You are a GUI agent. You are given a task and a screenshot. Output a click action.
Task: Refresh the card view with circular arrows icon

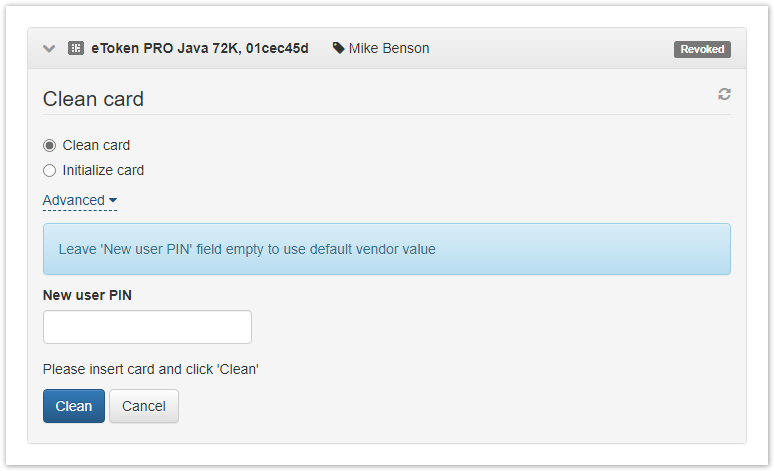[724, 94]
